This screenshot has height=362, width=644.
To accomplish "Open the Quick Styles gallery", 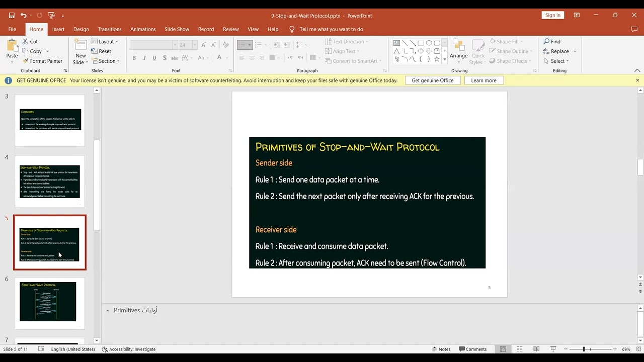I will [478, 51].
